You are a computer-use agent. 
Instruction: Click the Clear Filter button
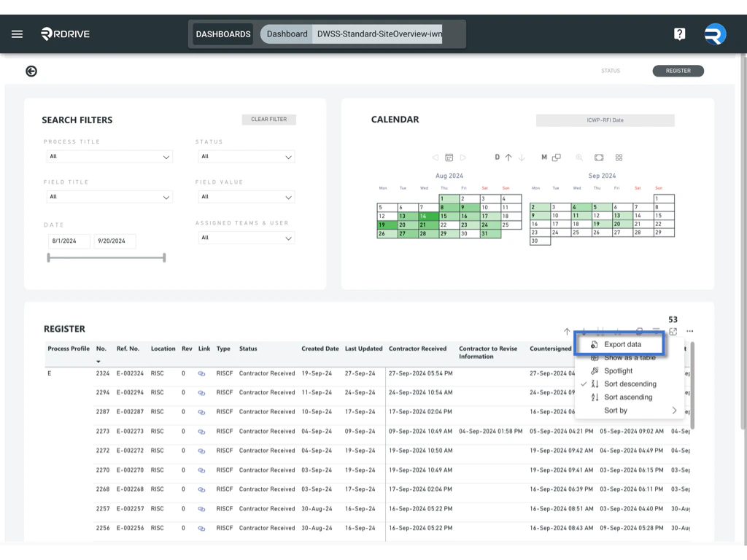coord(270,119)
